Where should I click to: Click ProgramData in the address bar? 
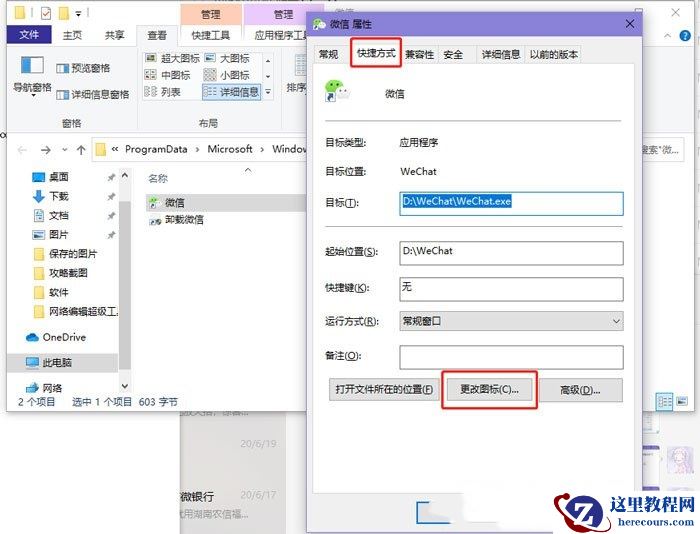[x=156, y=149]
